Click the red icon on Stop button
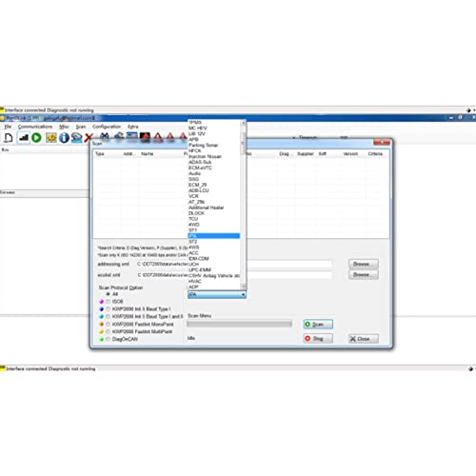Viewport: 476px width, 476px height. [x=307, y=338]
